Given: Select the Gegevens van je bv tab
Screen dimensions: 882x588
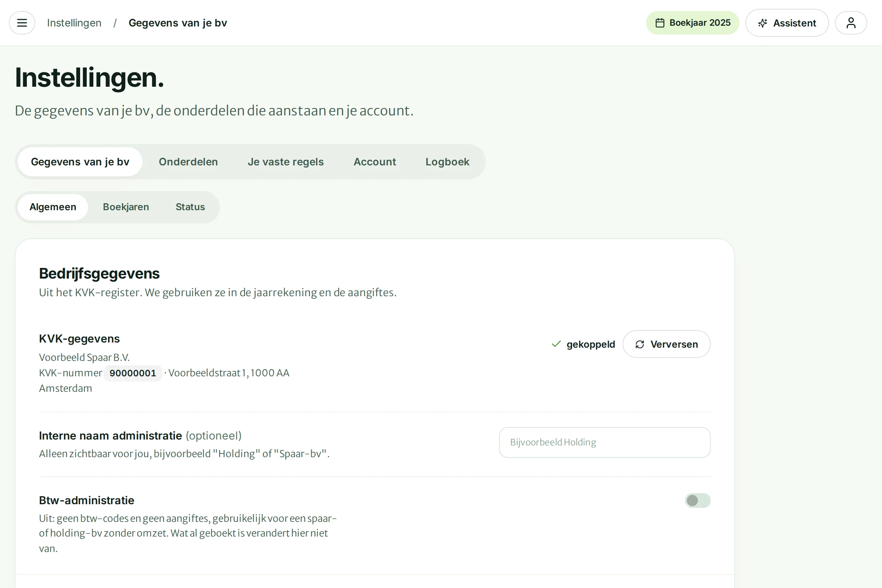Looking at the screenshot, I should pyautogui.click(x=80, y=162).
